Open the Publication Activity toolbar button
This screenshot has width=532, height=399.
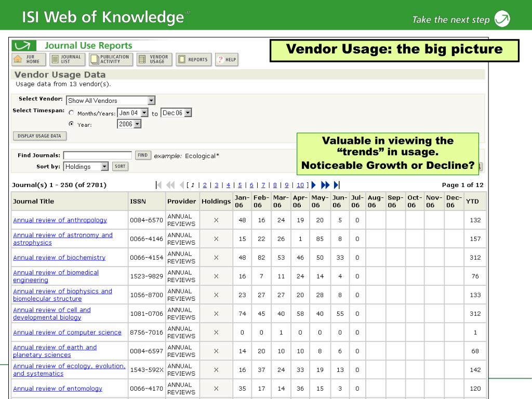click(111, 59)
